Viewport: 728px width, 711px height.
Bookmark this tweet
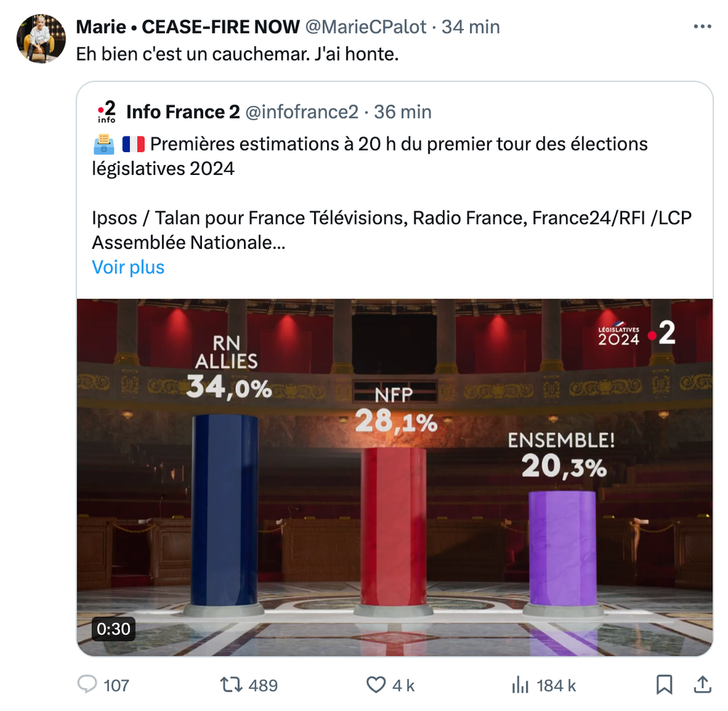tap(664, 685)
